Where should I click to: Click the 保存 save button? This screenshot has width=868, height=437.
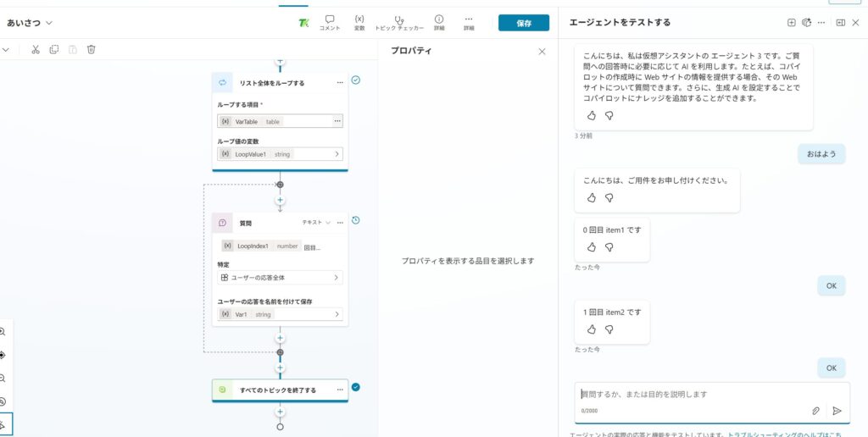[523, 23]
